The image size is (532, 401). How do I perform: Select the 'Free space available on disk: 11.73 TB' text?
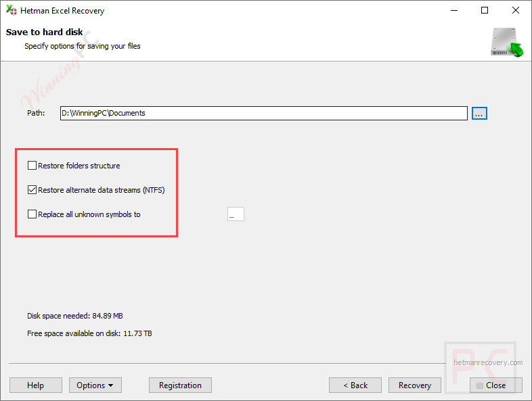(x=89, y=333)
